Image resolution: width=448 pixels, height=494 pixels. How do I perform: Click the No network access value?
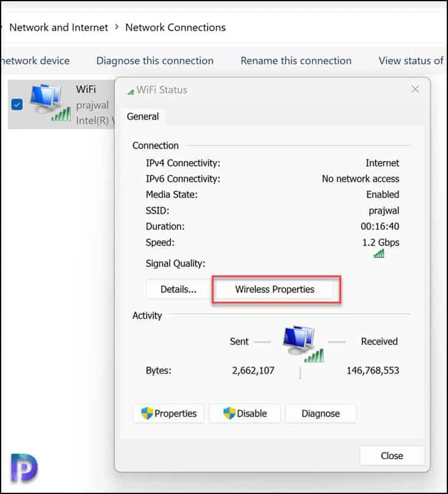pos(361,179)
